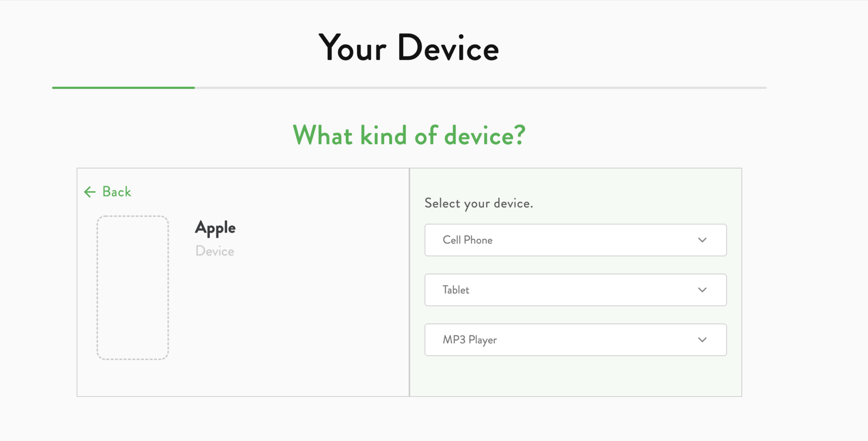Select the Tablet option text
Screen dimensions: 868x441
pos(456,290)
